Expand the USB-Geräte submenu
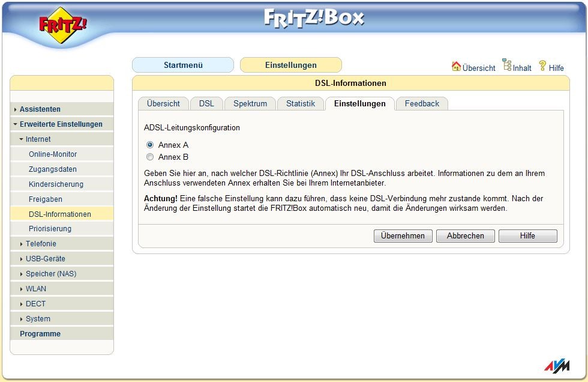The image size is (588, 382). tap(45, 259)
